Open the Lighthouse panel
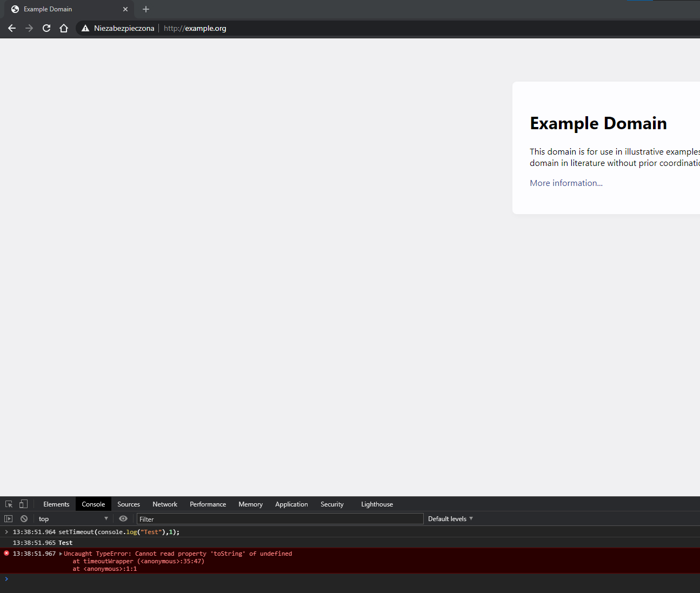The width and height of the screenshot is (700, 593). click(377, 504)
